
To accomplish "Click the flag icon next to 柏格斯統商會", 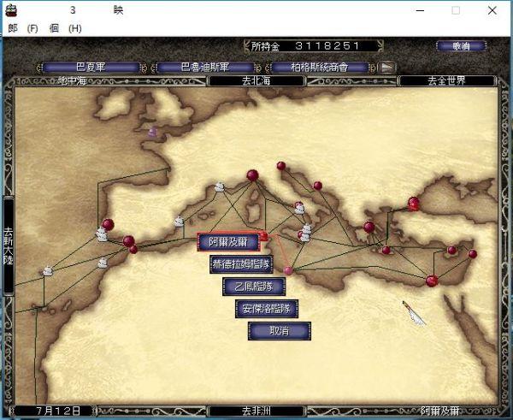I will (386, 68).
